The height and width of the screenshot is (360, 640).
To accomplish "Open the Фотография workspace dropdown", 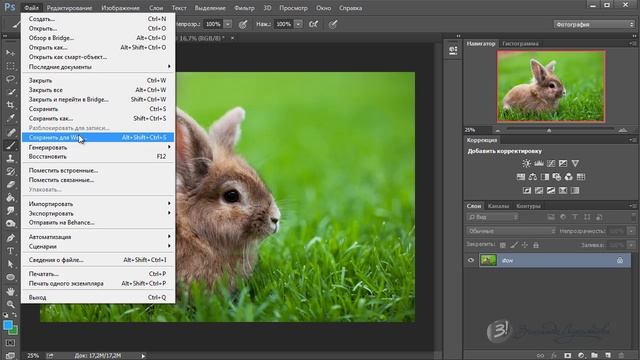I will 594,24.
